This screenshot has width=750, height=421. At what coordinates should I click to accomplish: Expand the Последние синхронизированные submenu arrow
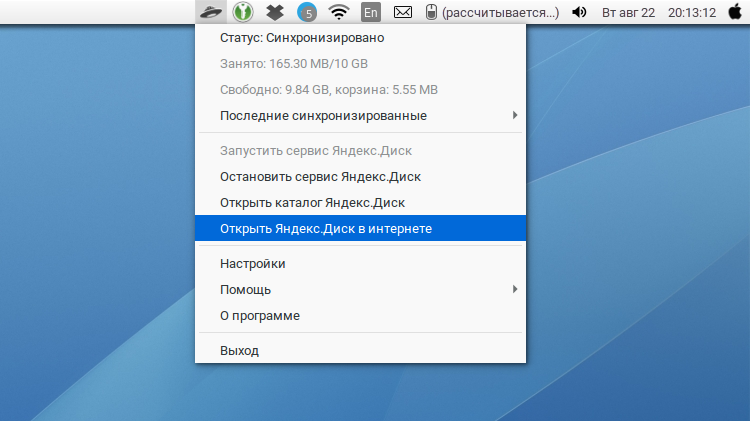[515, 115]
